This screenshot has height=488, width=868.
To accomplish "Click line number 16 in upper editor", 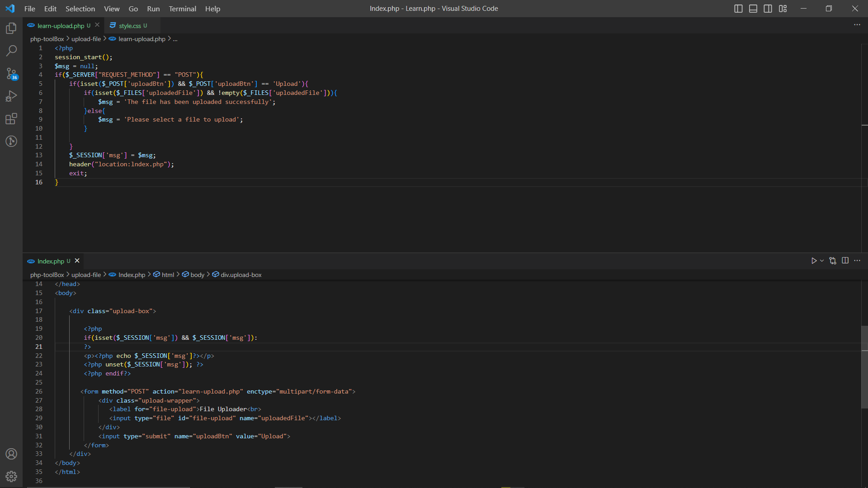I will coord(39,182).
